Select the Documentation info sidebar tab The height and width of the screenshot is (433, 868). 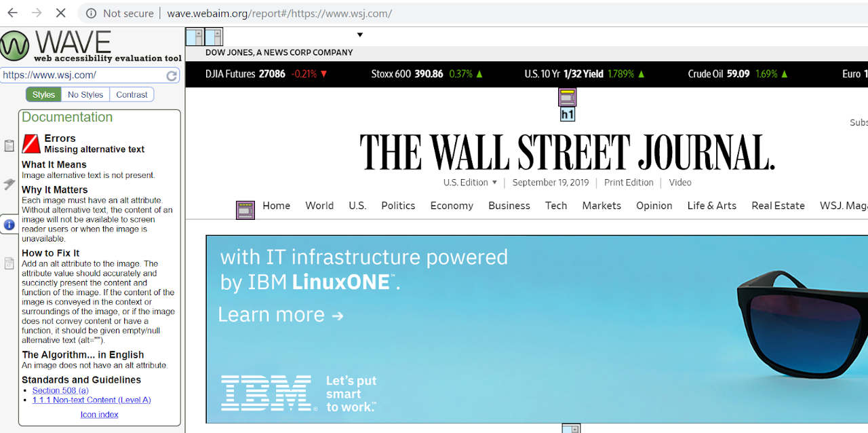click(9, 225)
